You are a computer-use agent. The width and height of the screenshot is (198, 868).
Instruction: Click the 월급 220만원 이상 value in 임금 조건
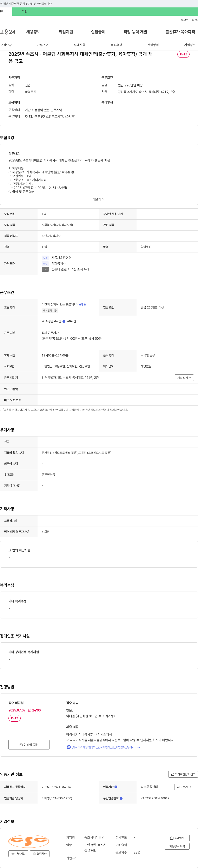tap(152, 307)
